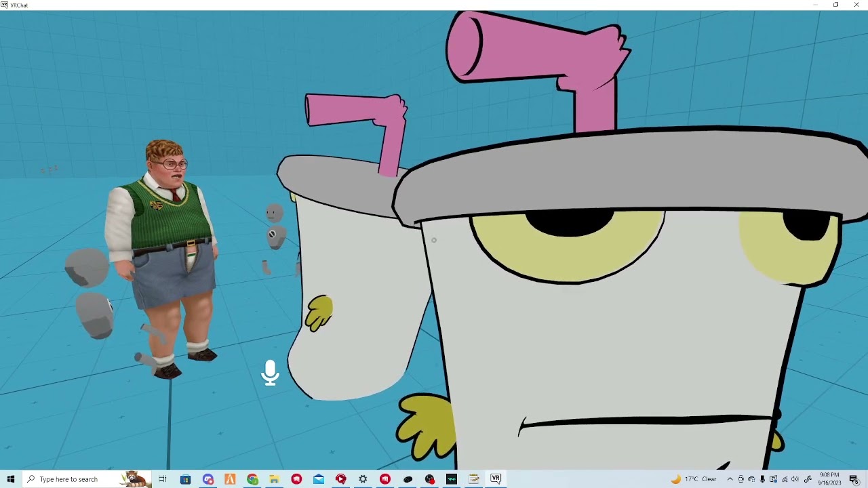Click the VRChat title bar app icon
The image size is (868, 488).
tap(5, 5)
